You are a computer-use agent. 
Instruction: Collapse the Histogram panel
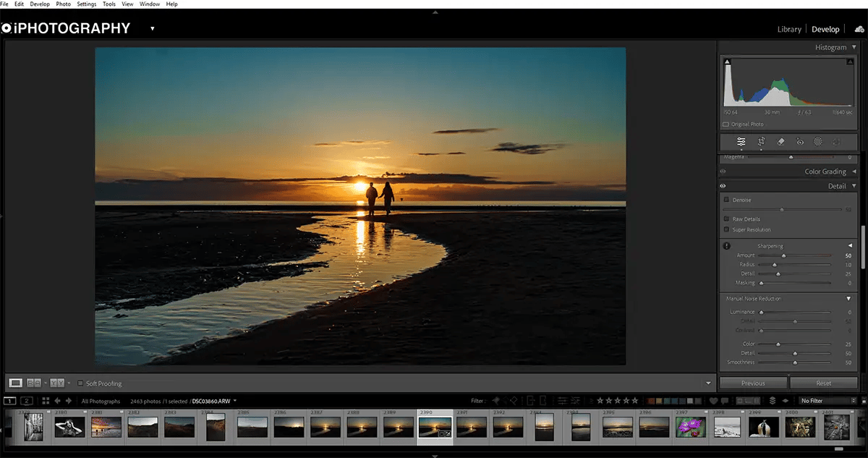coord(854,47)
